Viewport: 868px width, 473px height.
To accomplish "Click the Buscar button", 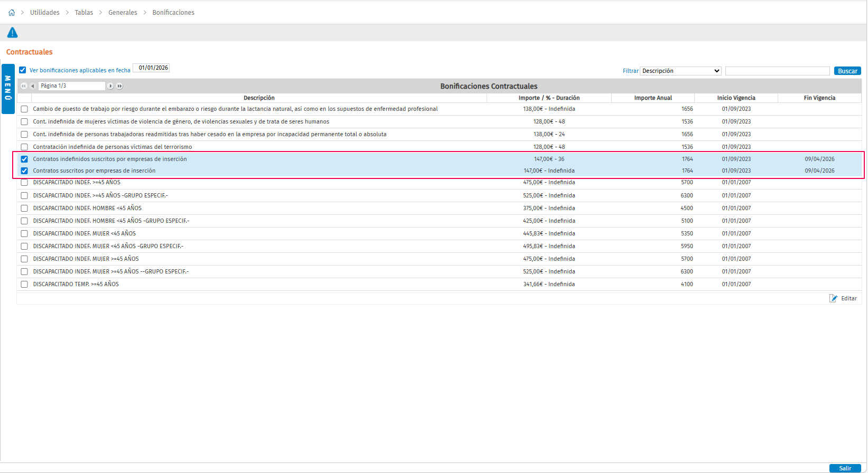I will coord(847,71).
